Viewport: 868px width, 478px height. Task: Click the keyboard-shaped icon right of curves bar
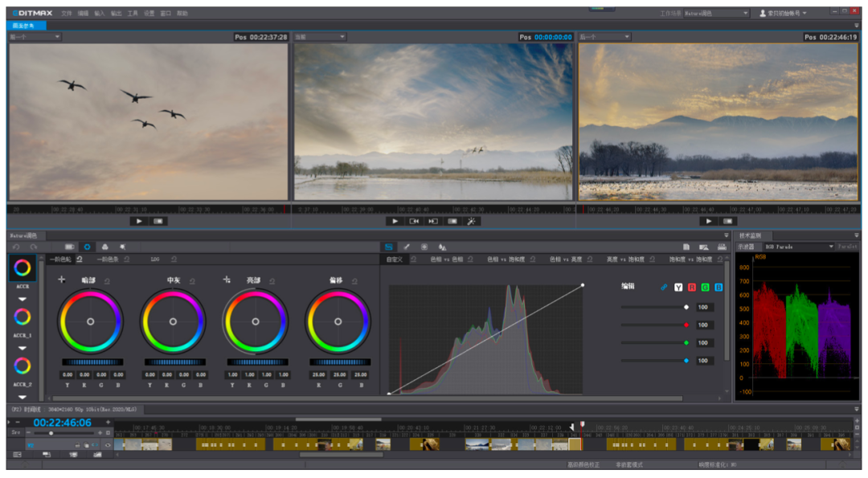tap(722, 247)
